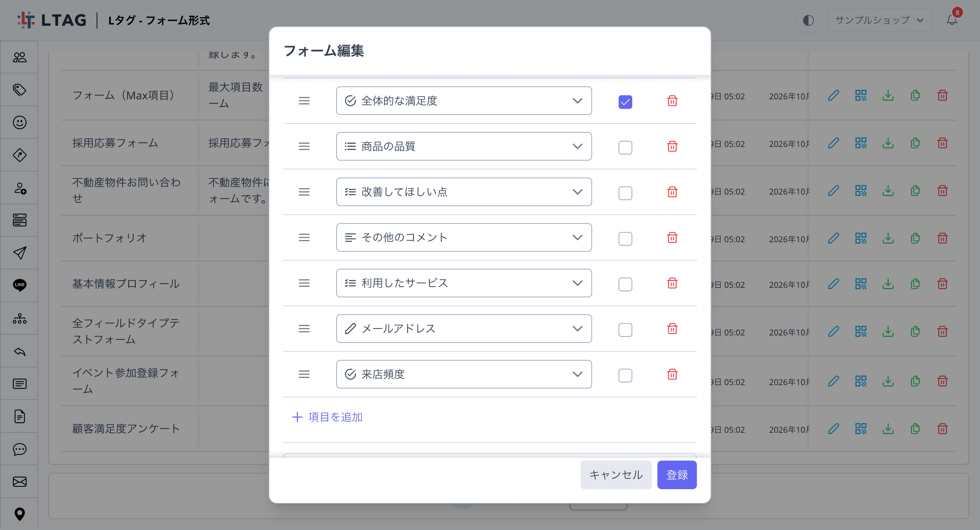Uncheck the 全体的な満足度 required checkbox

click(625, 101)
